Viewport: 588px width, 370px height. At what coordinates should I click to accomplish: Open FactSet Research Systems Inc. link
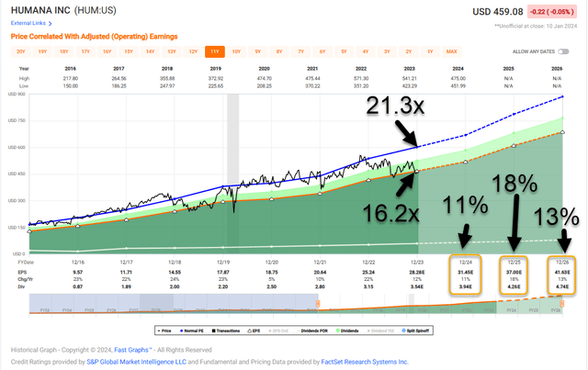pos(365,362)
